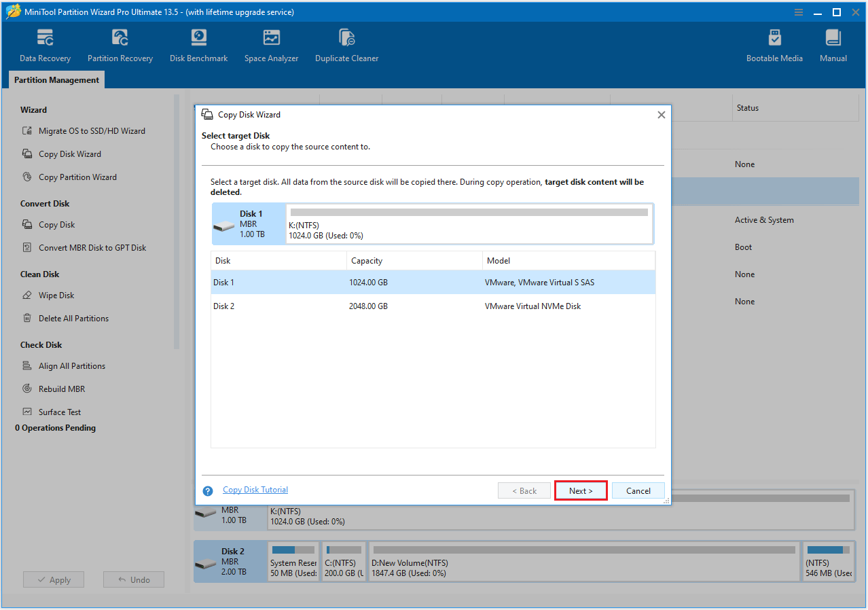Image resolution: width=868 pixels, height=610 pixels.
Task: Open the hamburger menu in title bar
Action: (x=798, y=12)
